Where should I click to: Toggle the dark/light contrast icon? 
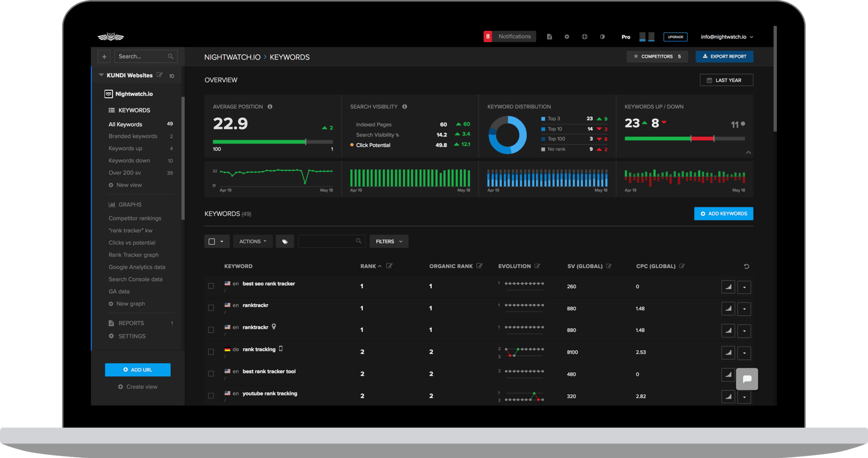(x=602, y=37)
